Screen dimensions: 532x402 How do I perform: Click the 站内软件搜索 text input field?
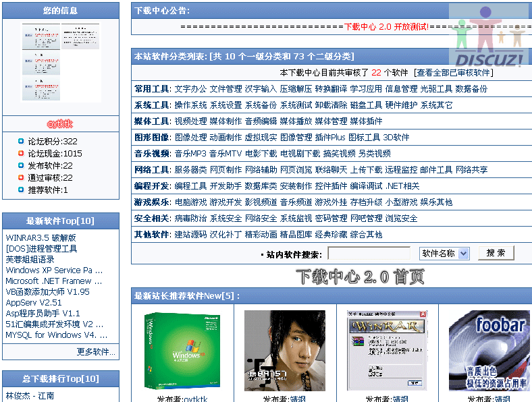point(369,253)
